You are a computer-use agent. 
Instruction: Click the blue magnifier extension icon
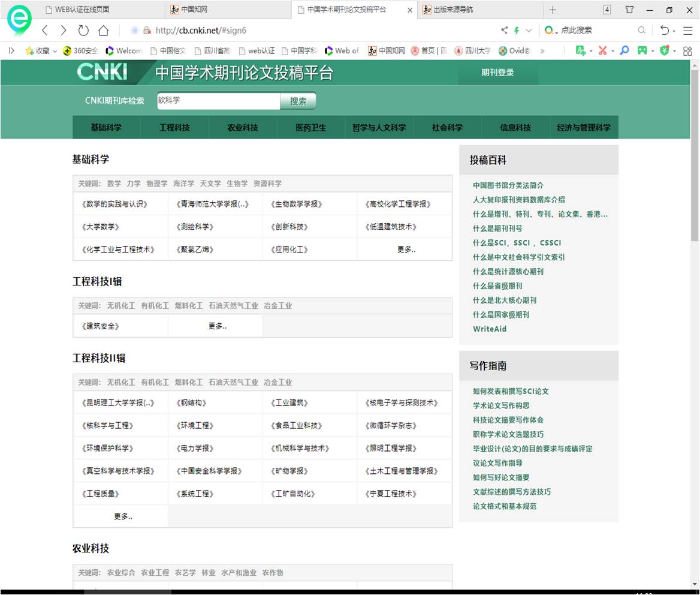[x=624, y=50]
